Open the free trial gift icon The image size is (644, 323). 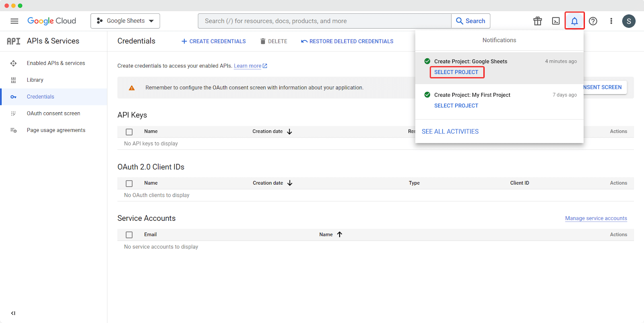point(537,21)
